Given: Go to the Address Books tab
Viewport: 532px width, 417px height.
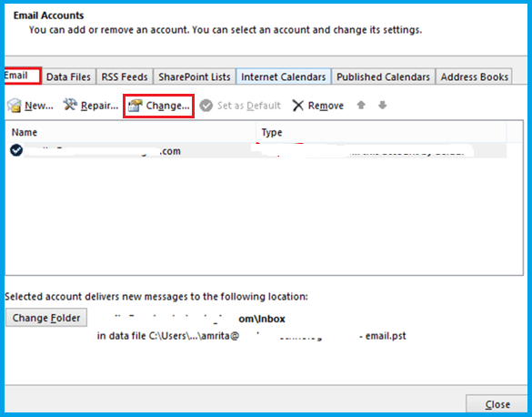Looking at the screenshot, I should tap(474, 76).
